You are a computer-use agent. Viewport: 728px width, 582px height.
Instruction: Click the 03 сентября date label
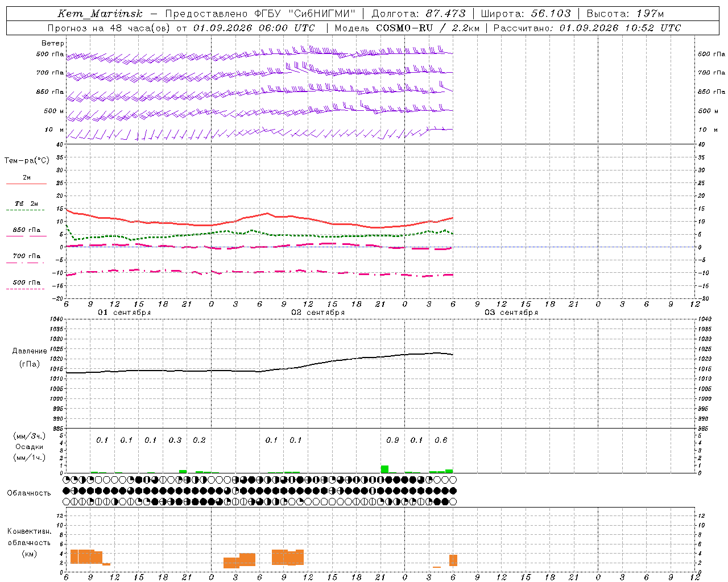[511, 313]
